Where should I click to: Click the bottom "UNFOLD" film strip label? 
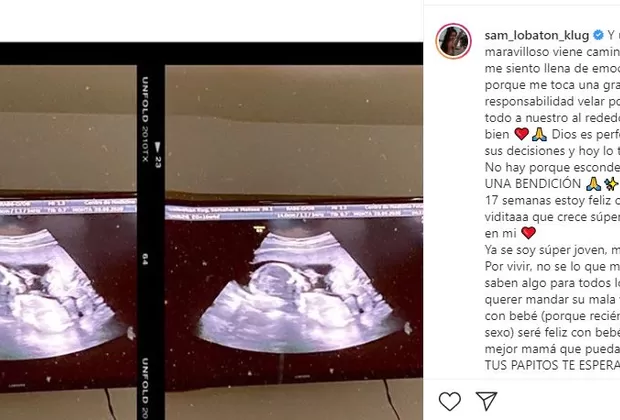click(x=145, y=388)
